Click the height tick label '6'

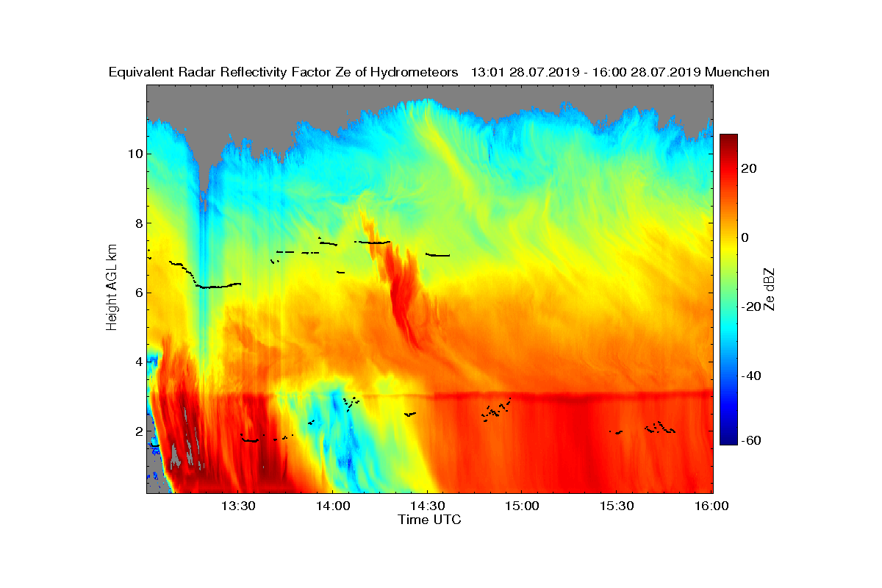tap(138, 293)
